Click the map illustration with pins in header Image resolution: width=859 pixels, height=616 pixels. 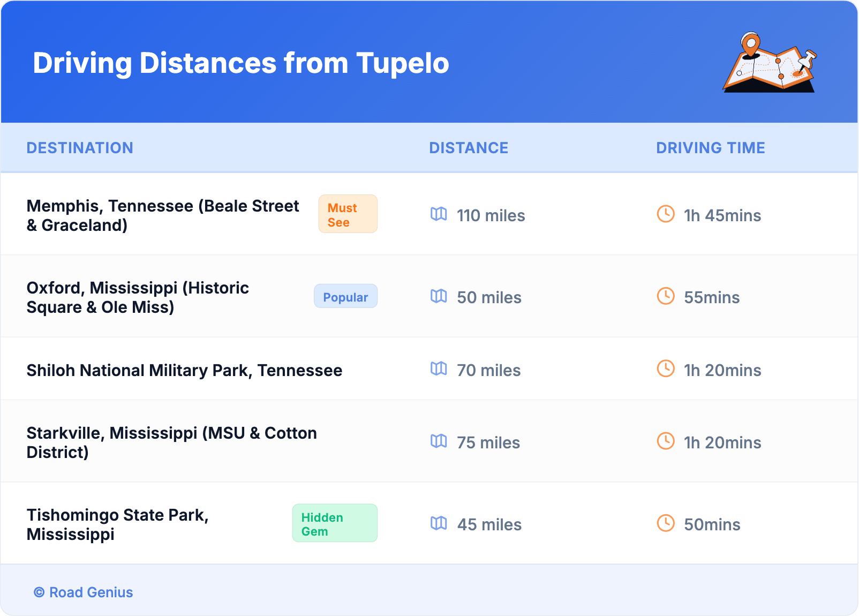coord(770,63)
